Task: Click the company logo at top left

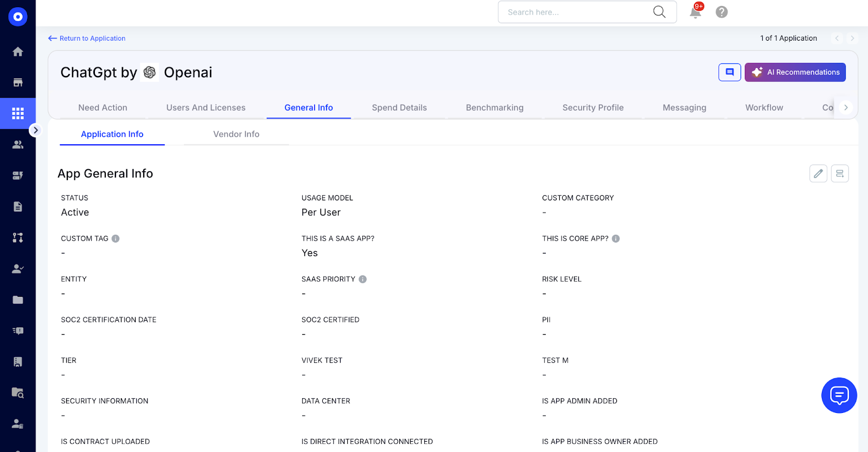Action: pyautogui.click(x=18, y=17)
